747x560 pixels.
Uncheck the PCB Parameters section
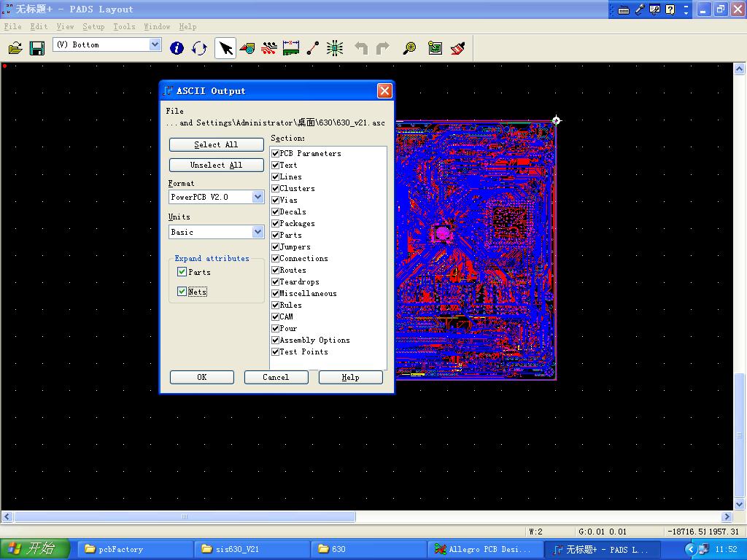coord(276,153)
